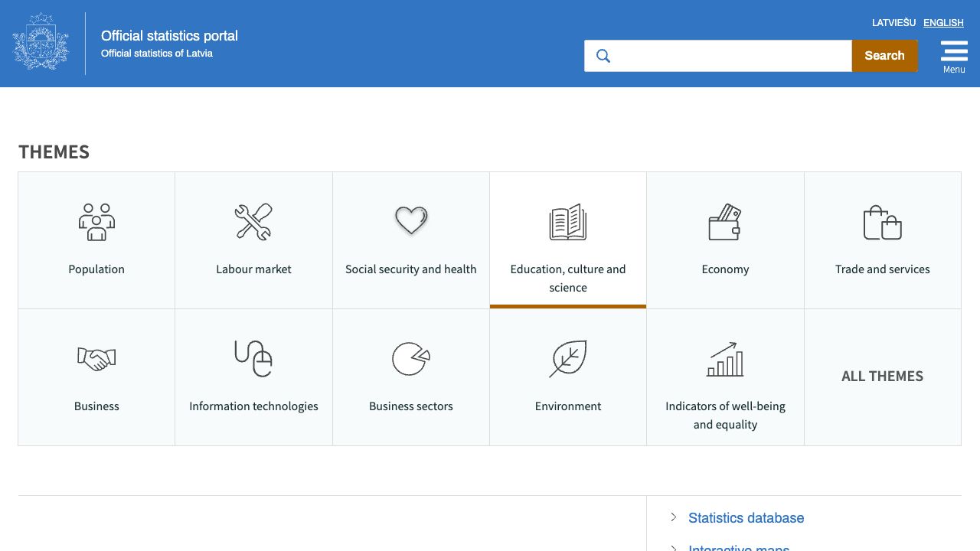
Task: Switch language to Latviešu
Action: point(893,23)
